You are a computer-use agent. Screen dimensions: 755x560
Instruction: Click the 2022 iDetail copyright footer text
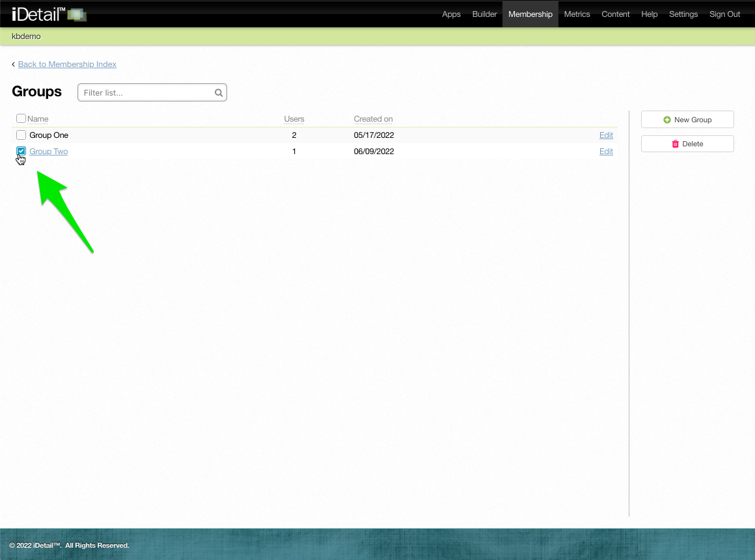(x=69, y=545)
